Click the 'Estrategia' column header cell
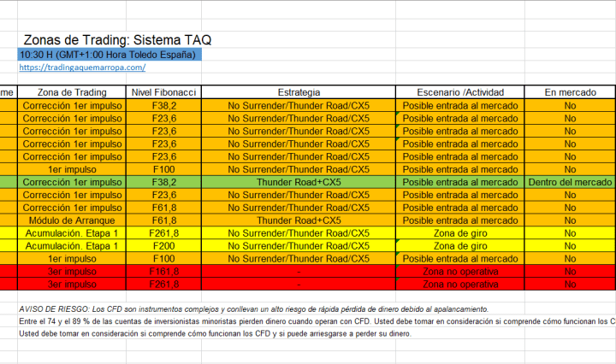 coord(299,92)
